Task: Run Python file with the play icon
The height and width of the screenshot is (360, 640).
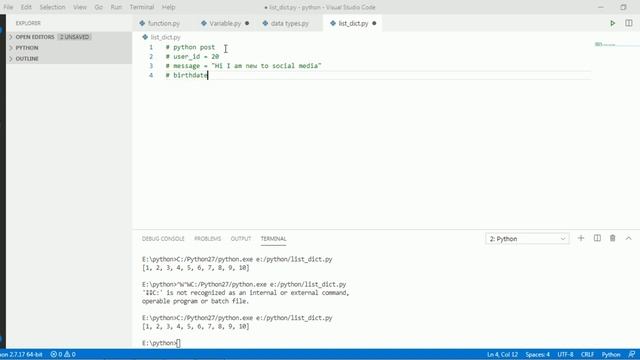Action: pyautogui.click(x=612, y=23)
